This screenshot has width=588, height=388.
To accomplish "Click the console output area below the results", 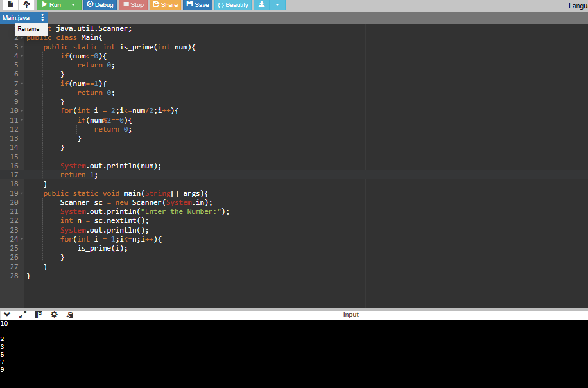I will (294, 381).
